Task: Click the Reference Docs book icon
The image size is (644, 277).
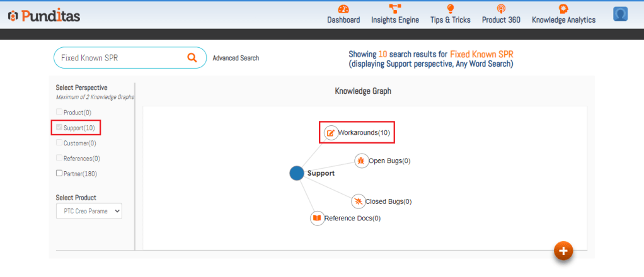Action: click(317, 218)
